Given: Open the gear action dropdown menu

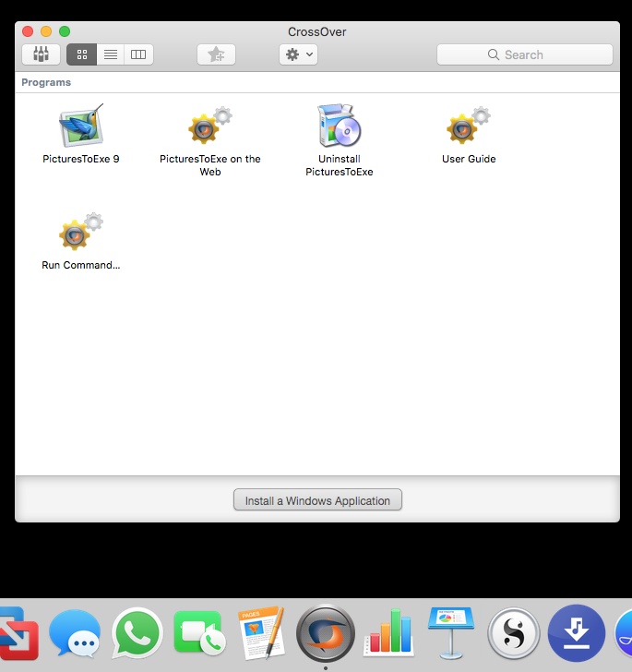Looking at the screenshot, I should [299, 54].
